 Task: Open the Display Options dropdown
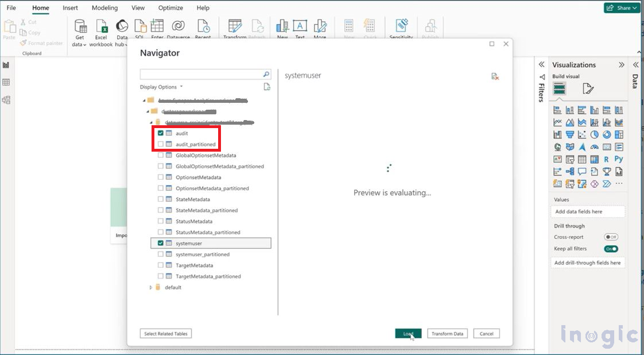point(161,87)
